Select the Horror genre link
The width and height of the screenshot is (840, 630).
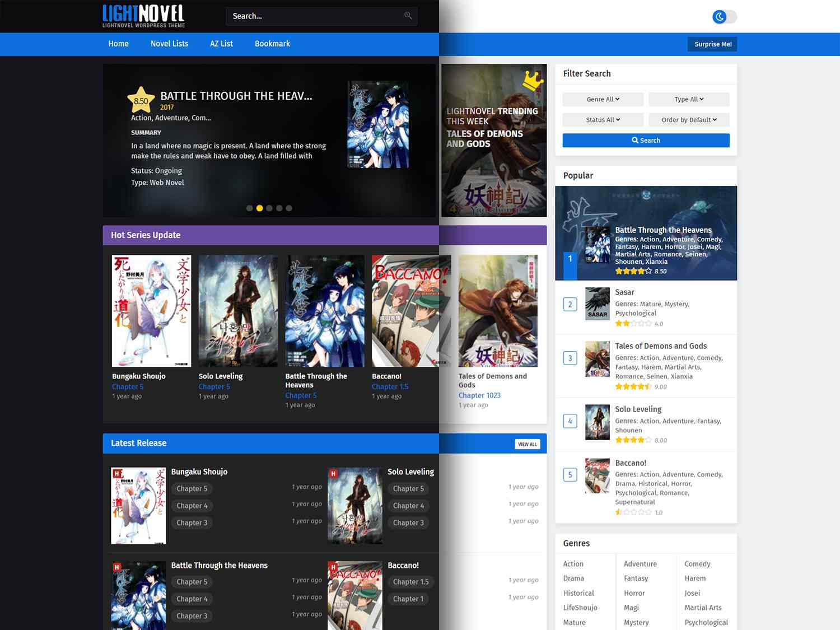click(x=634, y=593)
